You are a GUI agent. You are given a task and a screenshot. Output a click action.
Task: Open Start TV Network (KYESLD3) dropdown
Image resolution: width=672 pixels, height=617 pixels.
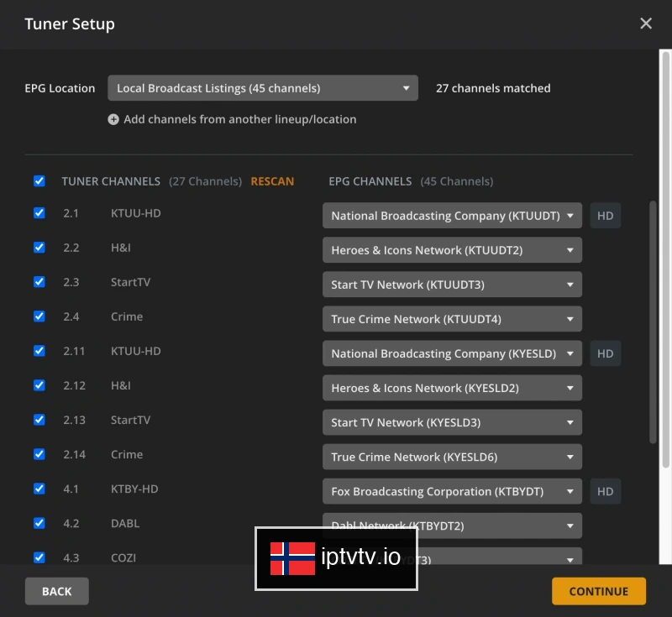[x=452, y=422]
